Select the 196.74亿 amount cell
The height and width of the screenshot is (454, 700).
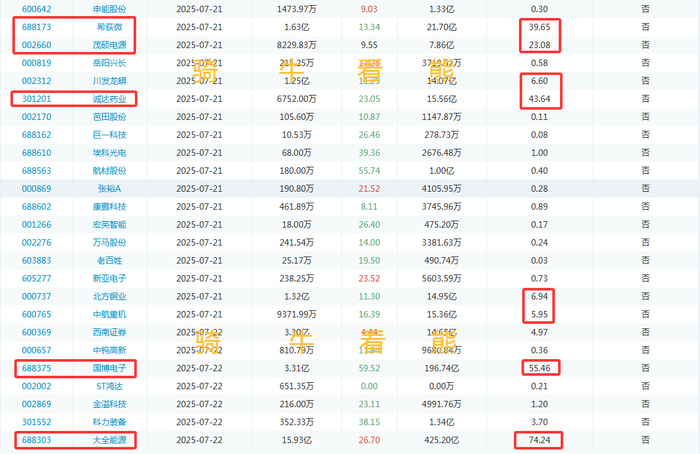tap(442, 368)
